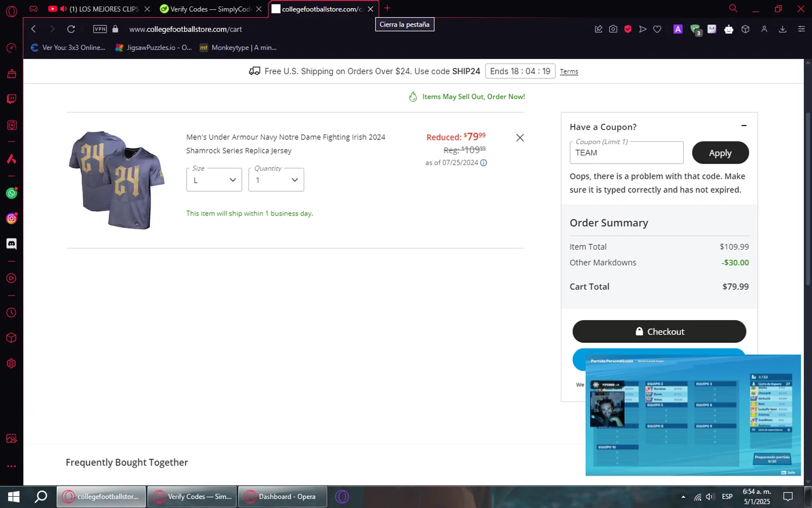Image resolution: width=812 pixels, height=508 pixels.
Task: Open WhatsApp in the sidebar
Action: 11,193
